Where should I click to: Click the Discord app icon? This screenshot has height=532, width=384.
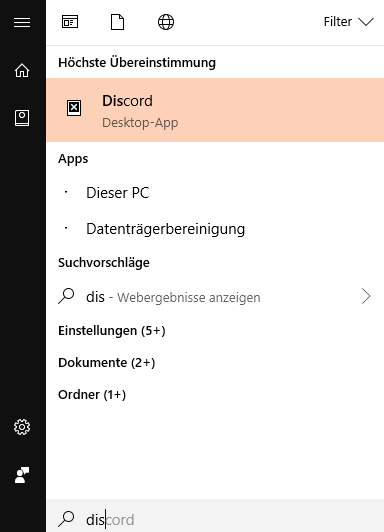[x=74, y=108]
